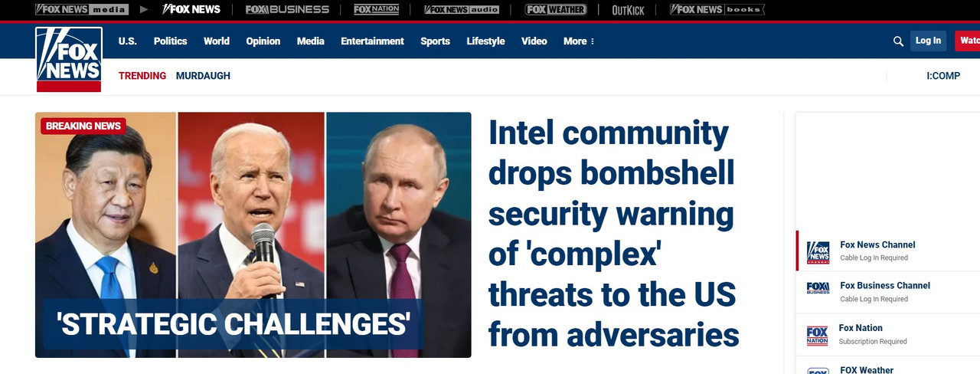Click the Fox News Media logo
The image size is (980, 374).
[x=82, y=10]
